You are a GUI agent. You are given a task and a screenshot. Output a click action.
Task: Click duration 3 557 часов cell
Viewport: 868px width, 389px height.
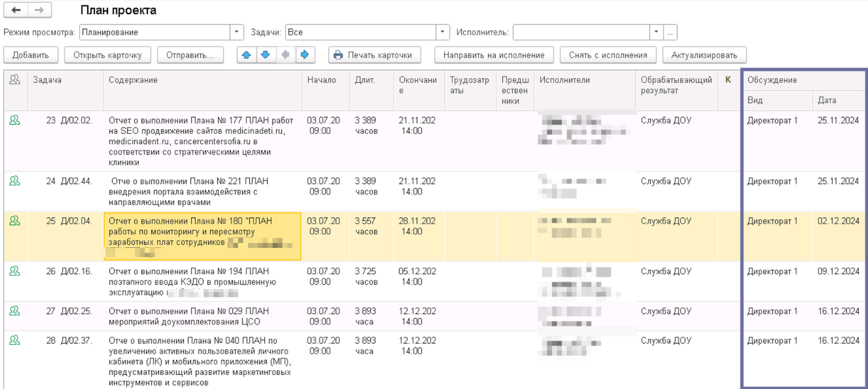[x=371, y=236]
